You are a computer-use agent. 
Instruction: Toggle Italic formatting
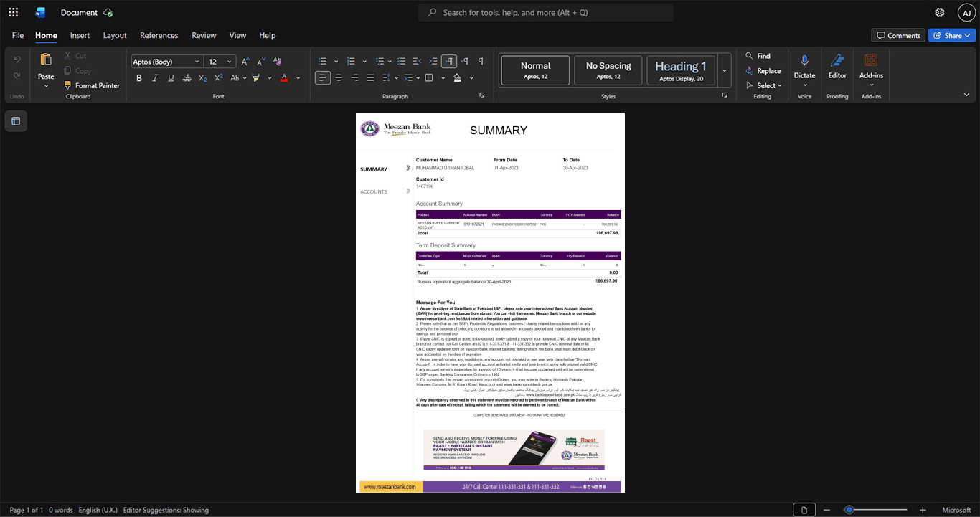(x=155, y=77)
